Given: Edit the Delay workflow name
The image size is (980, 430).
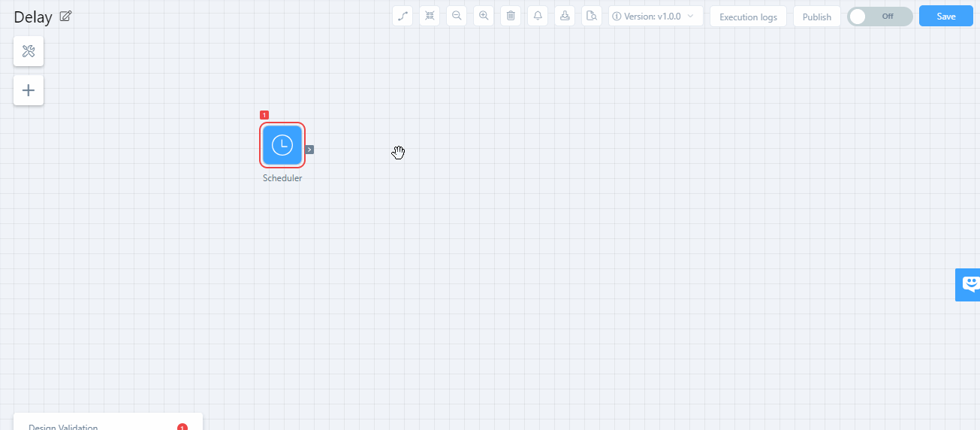Looking at the screenshot, I should 66,17.
